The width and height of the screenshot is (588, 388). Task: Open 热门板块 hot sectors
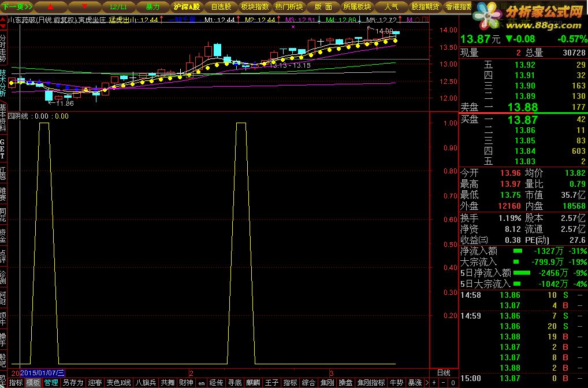(x=289, y=7)
